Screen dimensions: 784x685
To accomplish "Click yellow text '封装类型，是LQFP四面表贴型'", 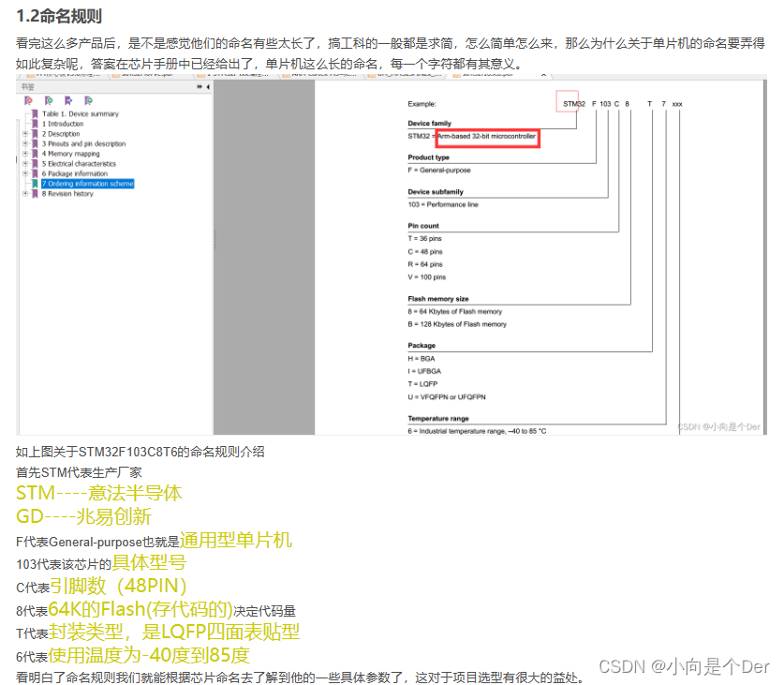I will coord(174,632).
